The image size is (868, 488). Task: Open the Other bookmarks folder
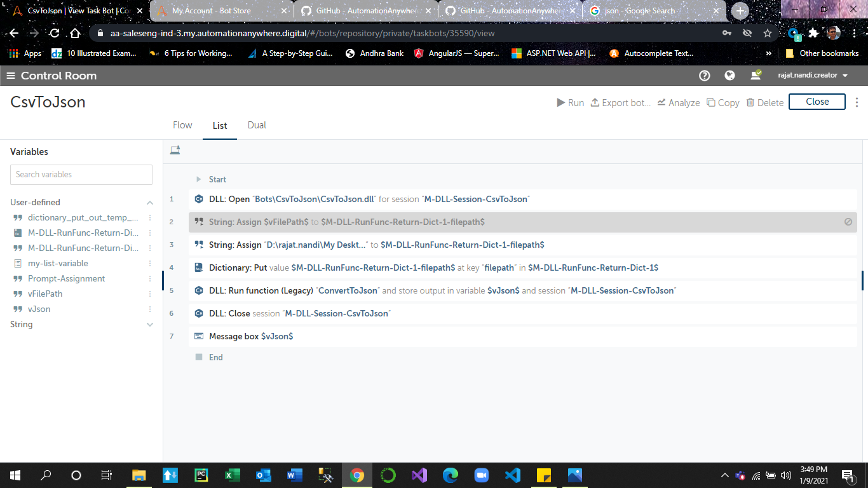[x=822, y=53]
